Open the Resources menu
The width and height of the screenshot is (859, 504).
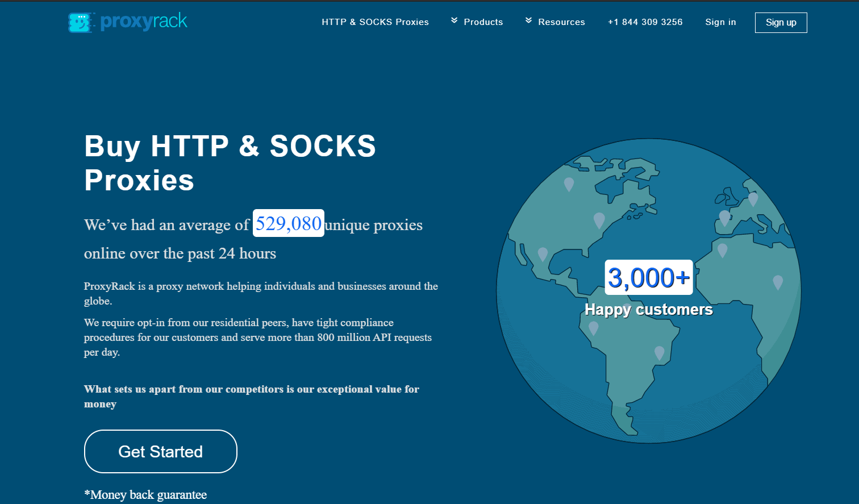[561, 22]
